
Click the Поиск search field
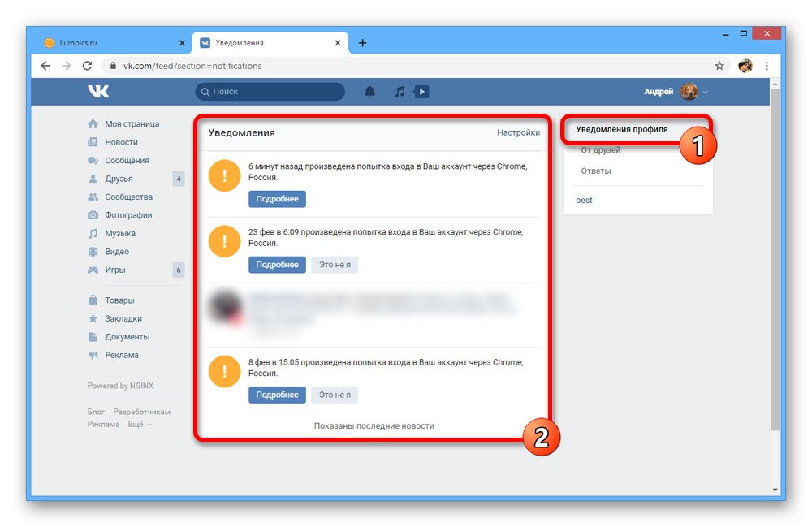pos(270,92)
